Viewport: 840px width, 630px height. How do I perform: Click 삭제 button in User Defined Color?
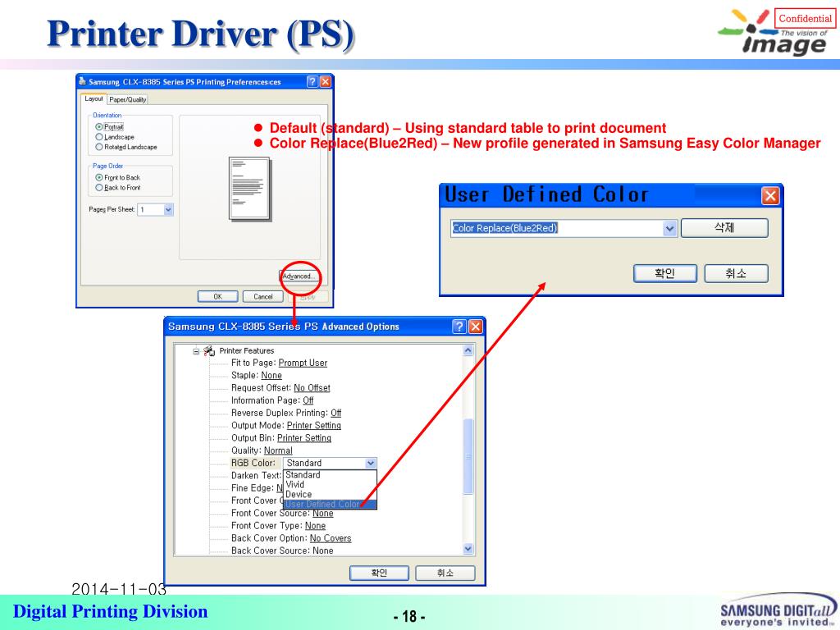pos(724,228)
